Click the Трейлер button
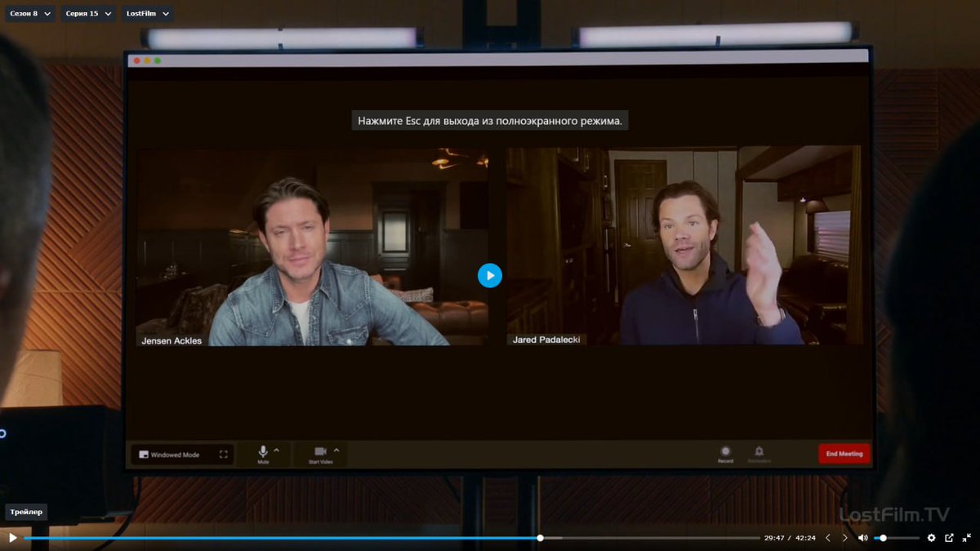This screenshot has height=551, width=980. [26, 512]
